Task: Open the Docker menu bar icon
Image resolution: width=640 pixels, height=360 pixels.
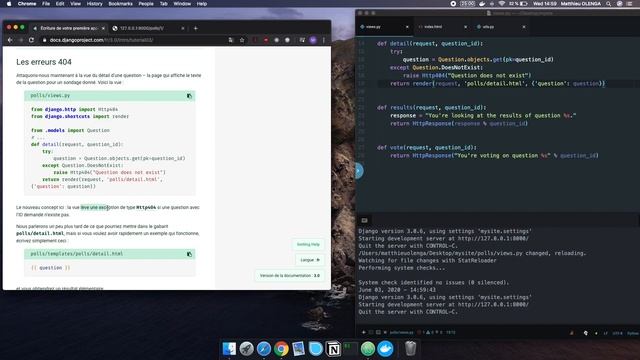Action: tap(482, 4)
